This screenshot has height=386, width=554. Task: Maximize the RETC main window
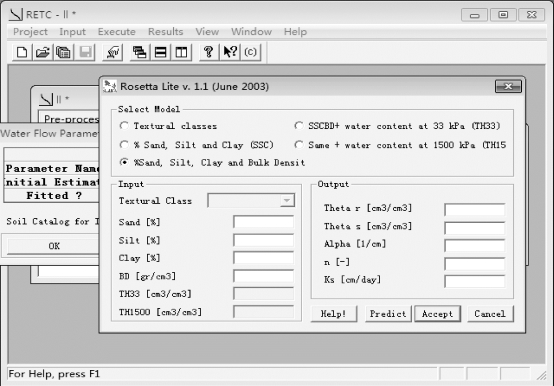tap(503, 15)
